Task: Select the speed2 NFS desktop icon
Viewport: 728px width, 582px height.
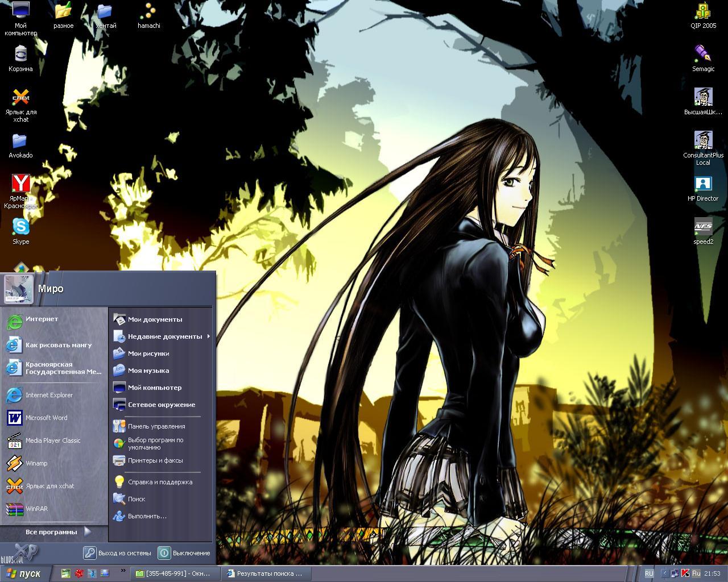Action: coord(704,231)
